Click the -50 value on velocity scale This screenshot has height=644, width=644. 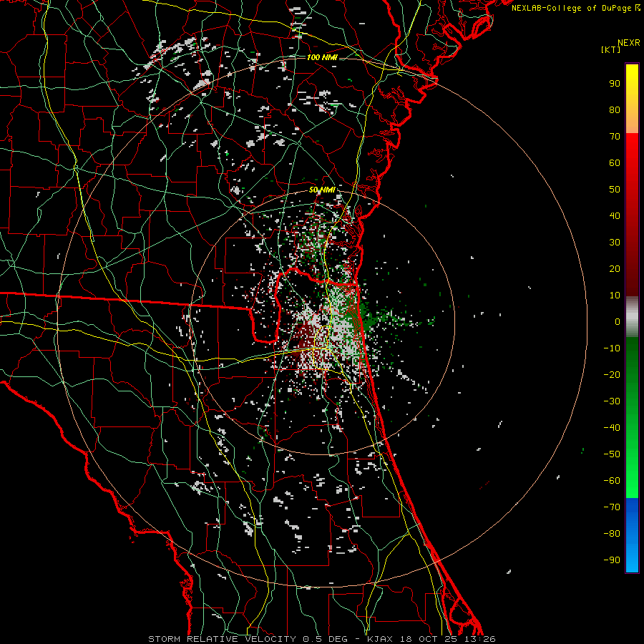[612, 454]
